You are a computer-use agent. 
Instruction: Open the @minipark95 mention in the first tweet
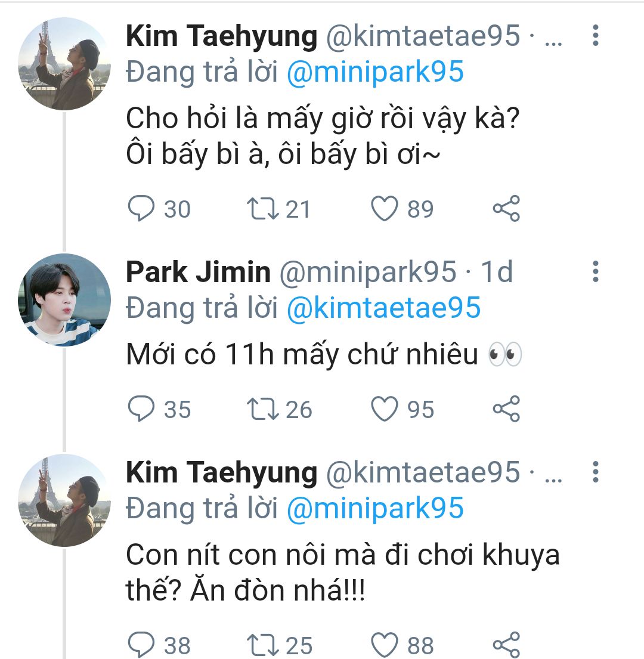[375, 72]
